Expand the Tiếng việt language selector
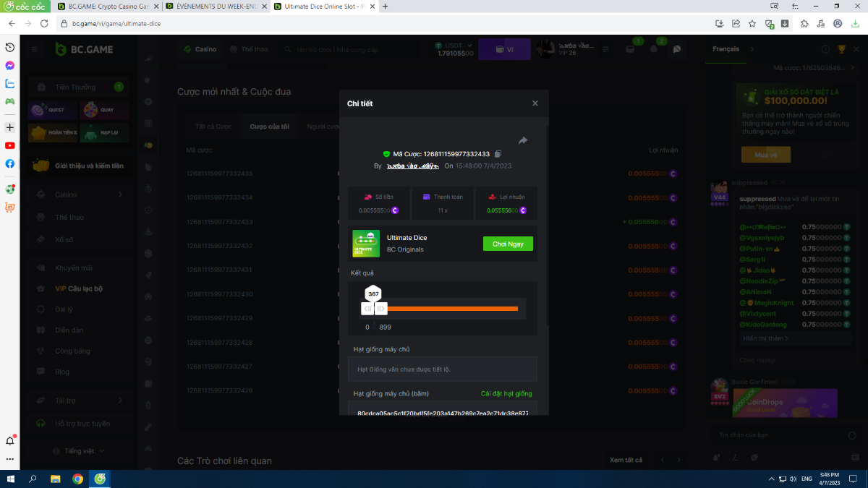Viewport: 868px width, 488px height. (80, 451)
